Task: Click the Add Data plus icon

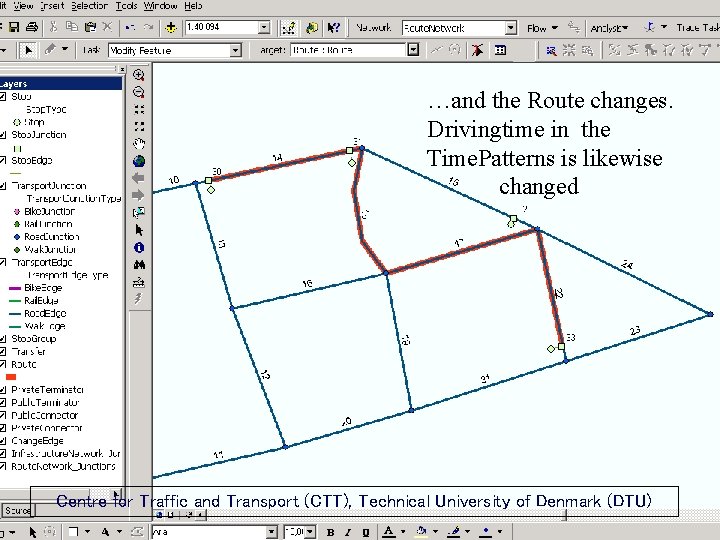Action: [171, 28]
